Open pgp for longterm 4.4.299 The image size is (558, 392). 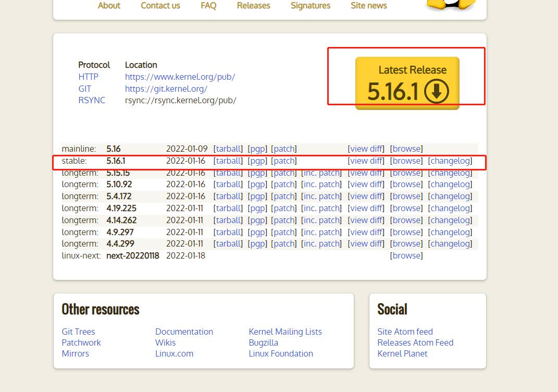(257, 244)
